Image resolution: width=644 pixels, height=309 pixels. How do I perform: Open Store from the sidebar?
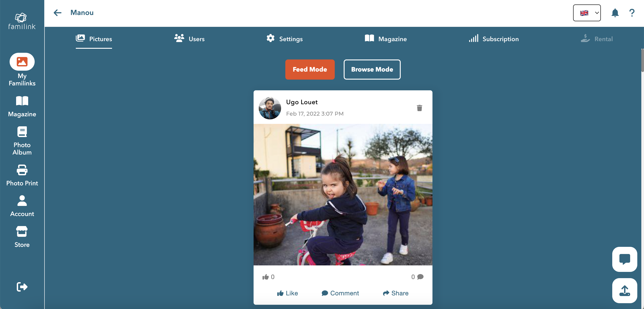[22, 237]
